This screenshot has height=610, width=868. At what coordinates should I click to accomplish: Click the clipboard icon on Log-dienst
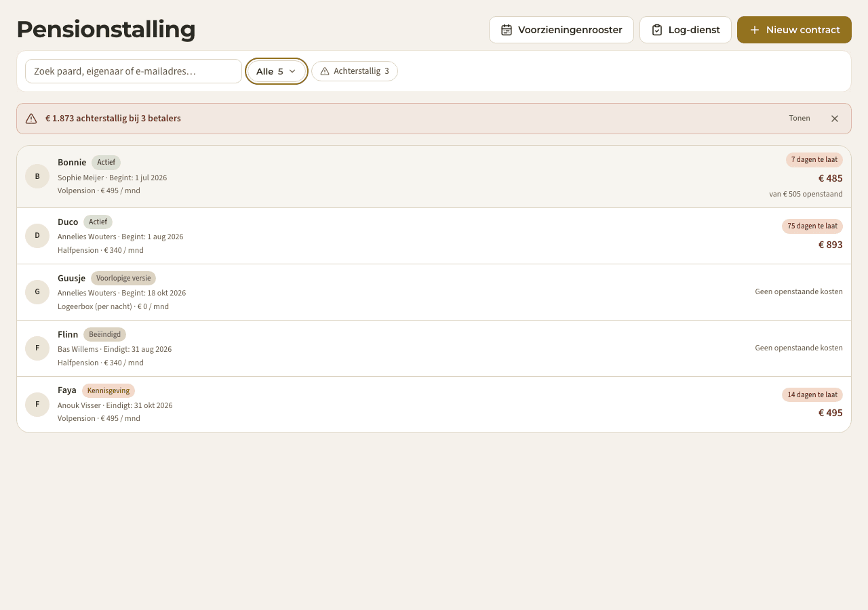(657, 30)
